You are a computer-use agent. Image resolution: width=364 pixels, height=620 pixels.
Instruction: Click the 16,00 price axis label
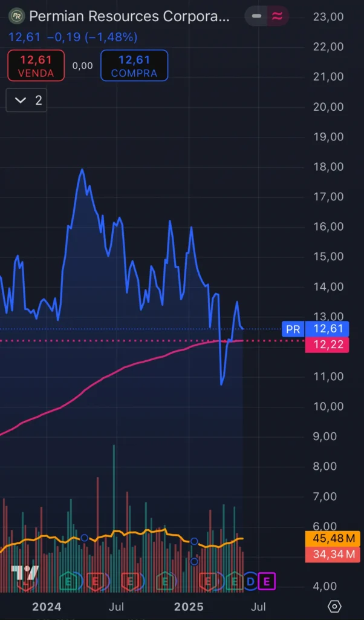pyautogui.click(x=328, y=226)
